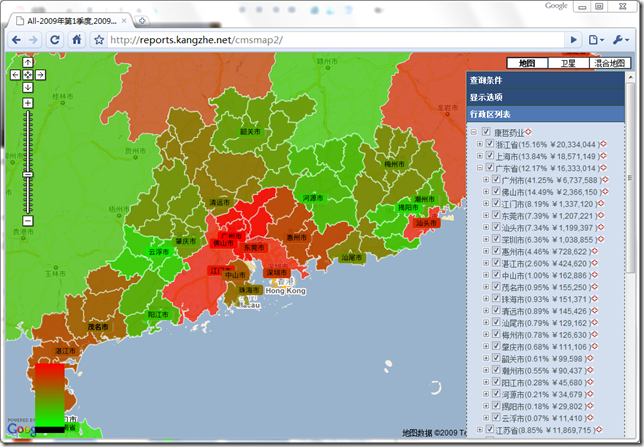Pan the map up with the arrow control

pyautogui.click(x=28, y=62)
